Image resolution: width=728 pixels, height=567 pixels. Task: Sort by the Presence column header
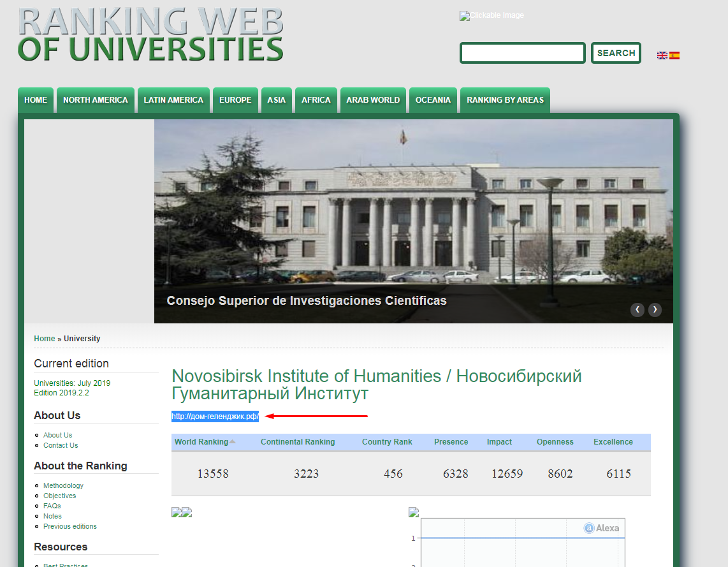[451, 441]
